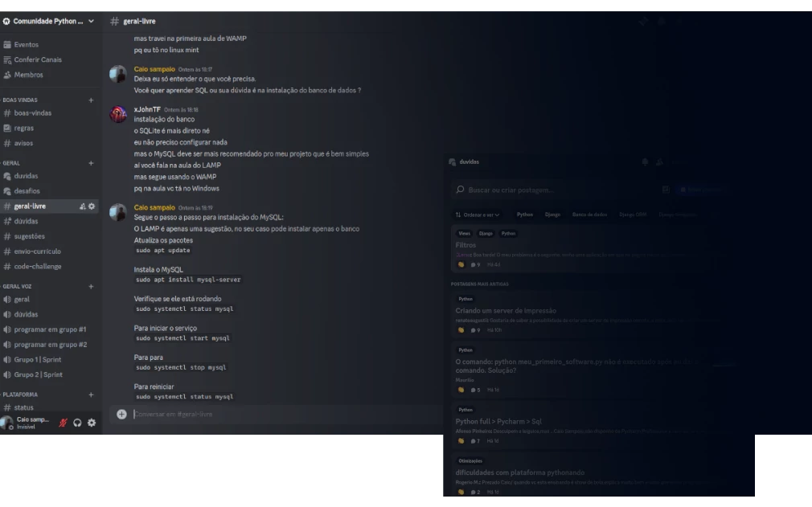Click the invite icon on geral-livre channel

82,206
